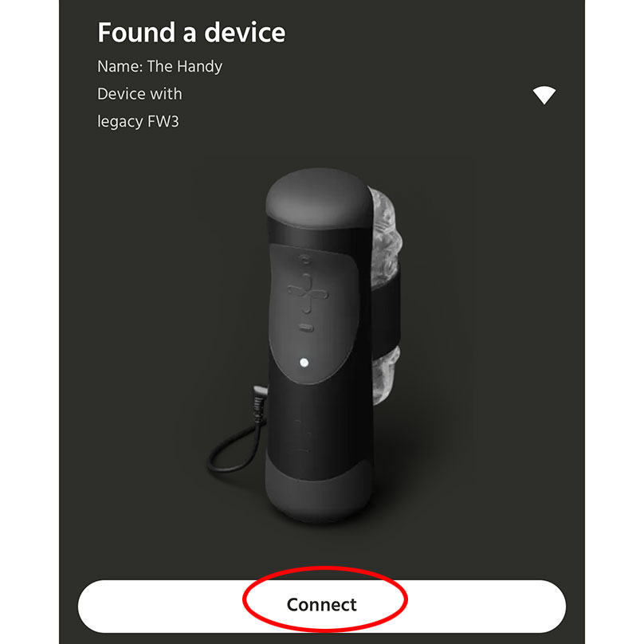644x644 pixels.
Task: Click the white LED indicator dot
Action: pos(304,363)
